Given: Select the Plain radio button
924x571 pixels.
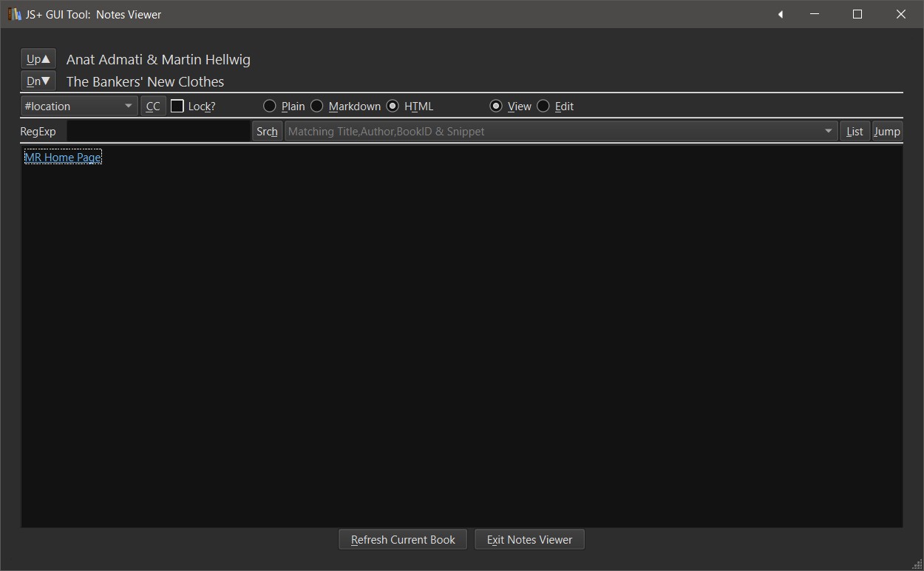Looking at the screenshot, I should coord(270,106).
